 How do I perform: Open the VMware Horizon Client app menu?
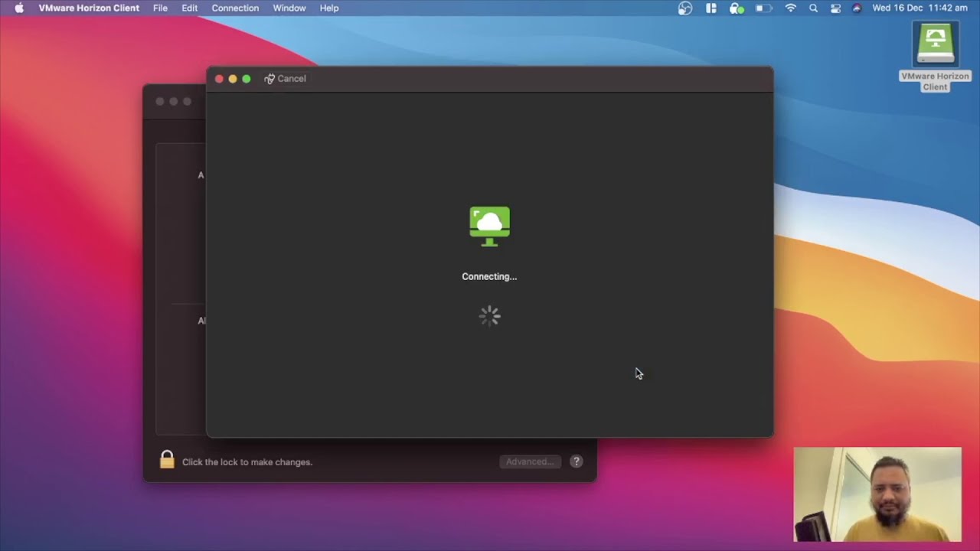click(x=89, y=8)
